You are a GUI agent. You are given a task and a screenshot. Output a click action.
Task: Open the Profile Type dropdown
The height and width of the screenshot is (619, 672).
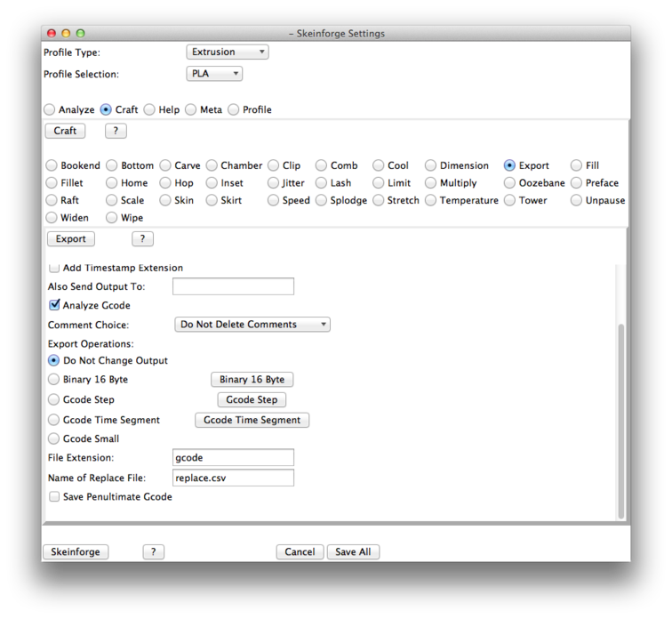click(x=227, y=52)
